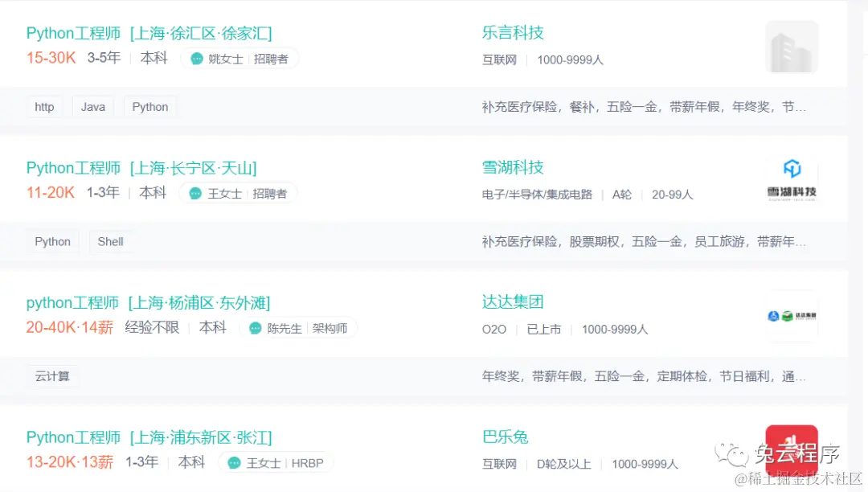Click the 20-40K·14薪 salary text

coord(70,327)
